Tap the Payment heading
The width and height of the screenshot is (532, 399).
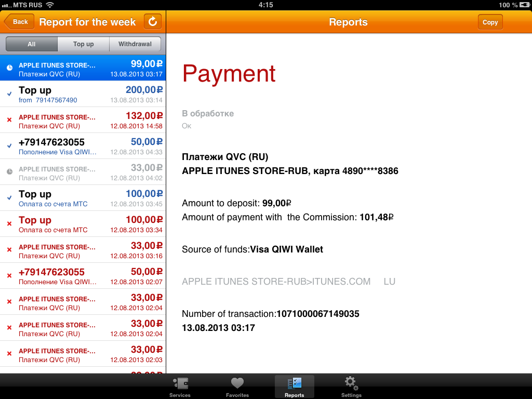(x=229, y=73)
